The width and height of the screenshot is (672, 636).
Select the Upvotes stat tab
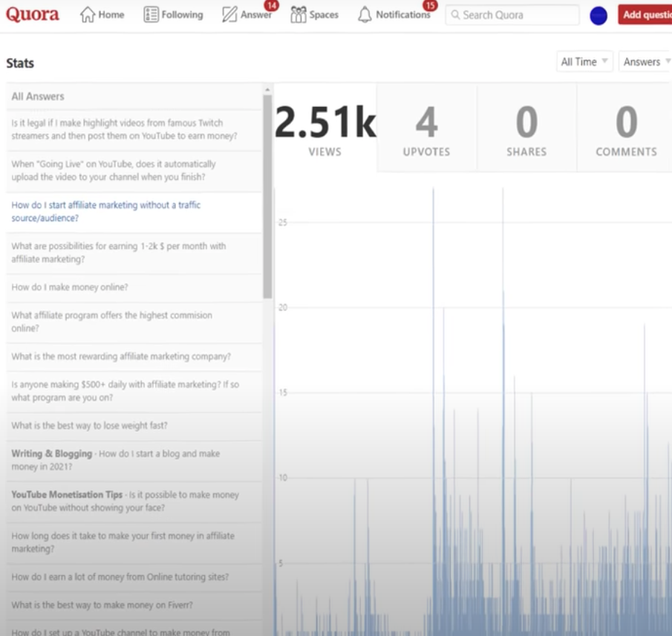click(x=427, y=129)
